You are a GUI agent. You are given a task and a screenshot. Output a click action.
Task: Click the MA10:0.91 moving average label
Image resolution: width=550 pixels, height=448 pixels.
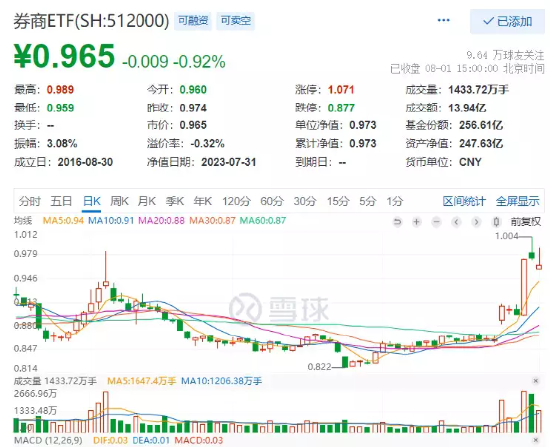[111, 221]
